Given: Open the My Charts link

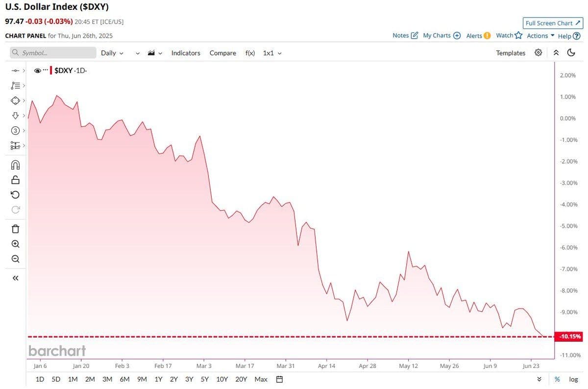Looking at the screenshot, I should (441, 36).
